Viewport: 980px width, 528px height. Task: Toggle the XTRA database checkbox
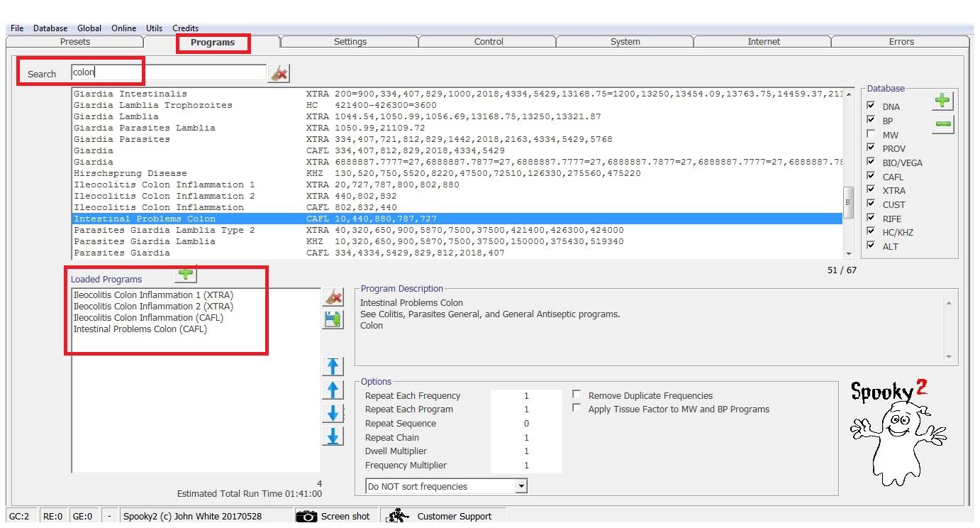point(871,189)
